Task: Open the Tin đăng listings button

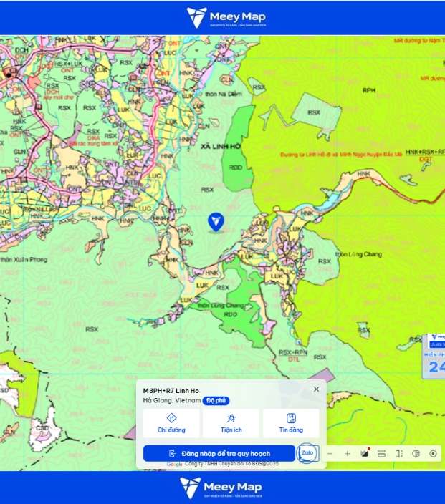Action: pos(291,423)
